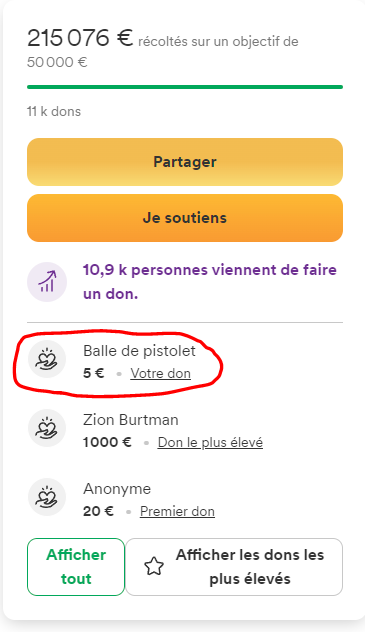Click the 215 076 € raised amount
This screenshot has width=365, height=632.
click(80, 39)
